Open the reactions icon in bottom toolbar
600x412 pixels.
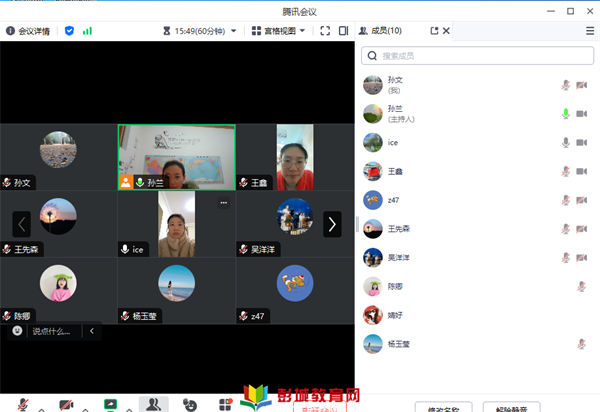[x=190, y=405]
